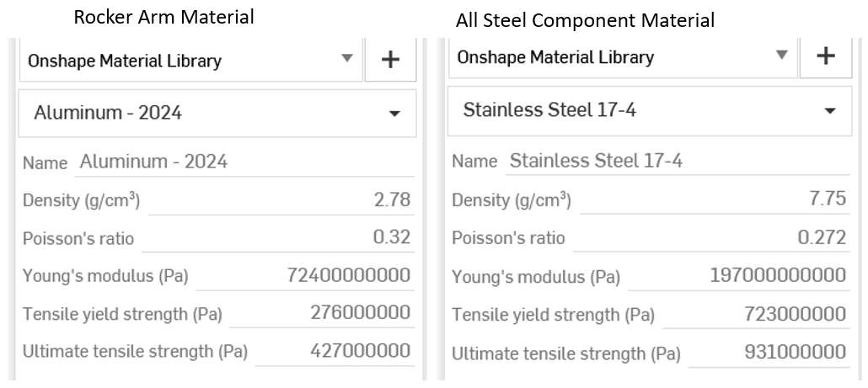Click the Tensile yield strength value 276000000
The image size is (868, 388).
point(360,313)
